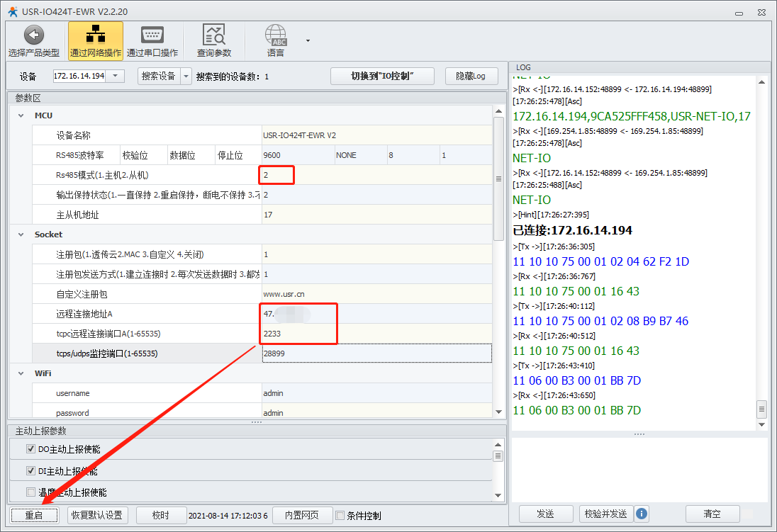This screenshot has width=777, height=532.
Task: Select the network operation toolbar icon
Action: (95, 40)
